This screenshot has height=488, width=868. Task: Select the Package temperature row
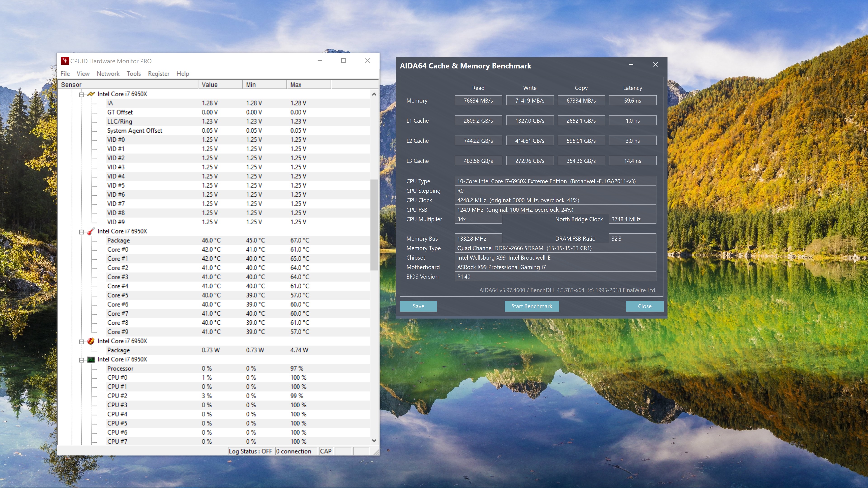119,240
